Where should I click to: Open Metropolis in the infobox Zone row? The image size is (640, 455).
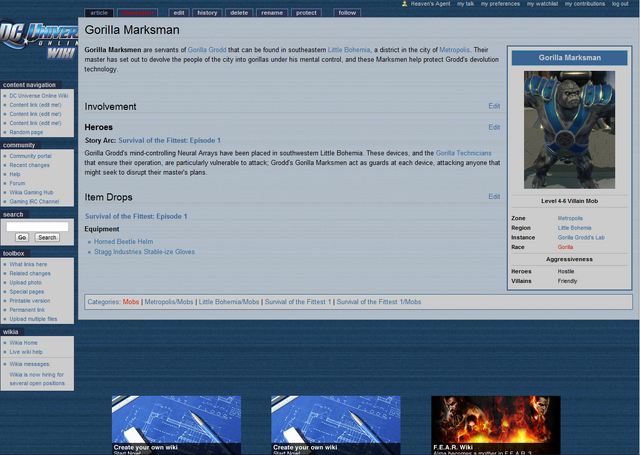point(570,218)
